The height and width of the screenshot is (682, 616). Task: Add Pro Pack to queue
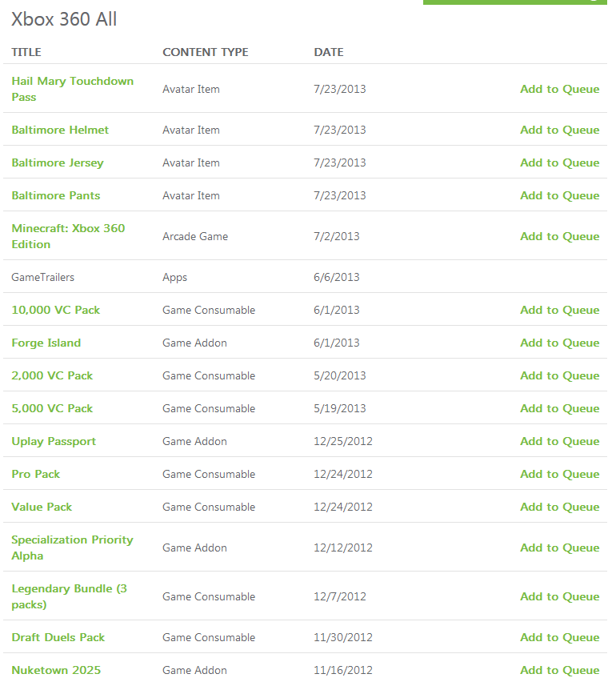pyautogui.click(x=559, y=474)
